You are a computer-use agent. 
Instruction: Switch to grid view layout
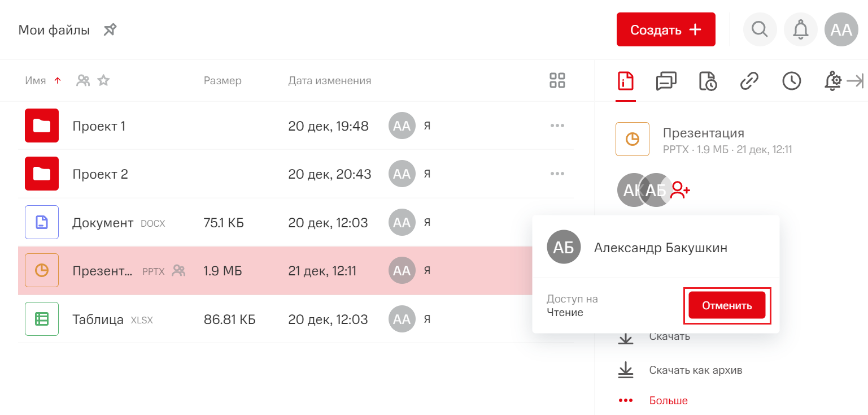click(x=557, y=81)
